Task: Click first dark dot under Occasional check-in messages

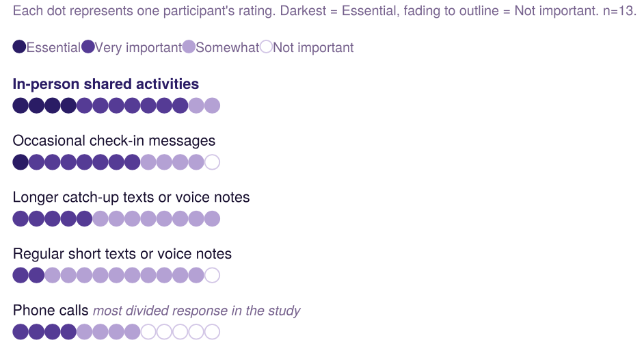Action: point(21,162)
